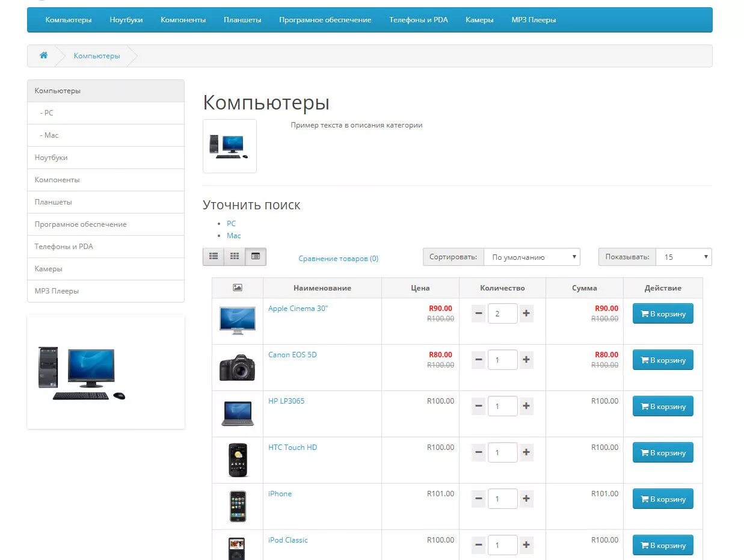This screenshot has height=560, width=744.
Task: Select PC subcategory in sidebar
Action: tap(106, 113)
